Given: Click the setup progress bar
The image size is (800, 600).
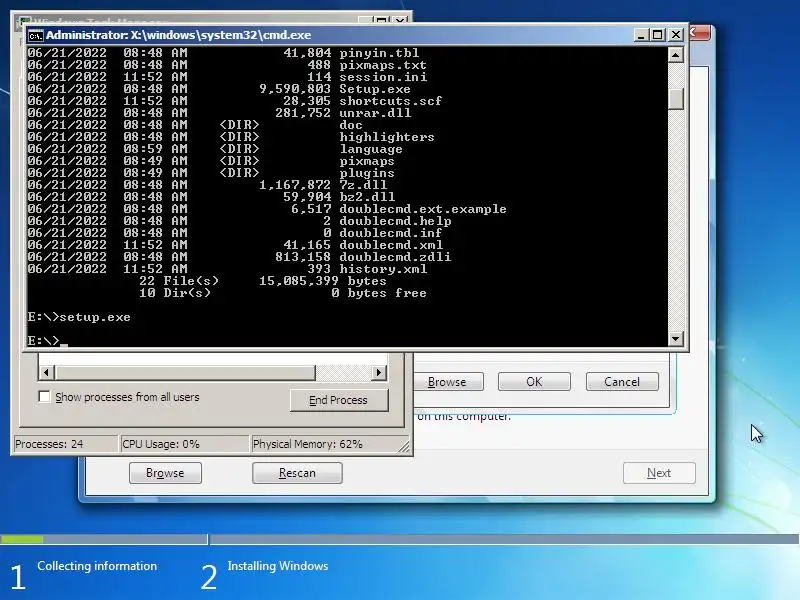Looking at the screenshot, I should (x=399, y=539).
